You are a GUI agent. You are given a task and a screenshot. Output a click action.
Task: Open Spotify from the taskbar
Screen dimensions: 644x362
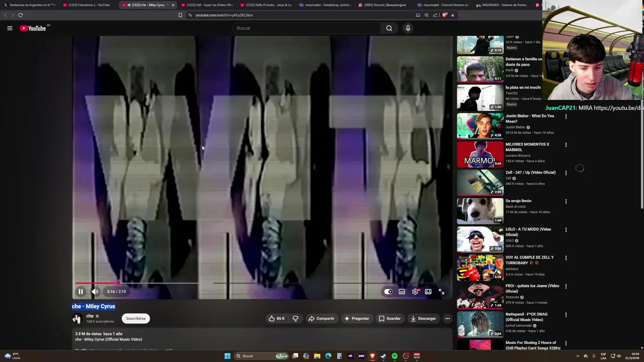(x=394, y=356)
